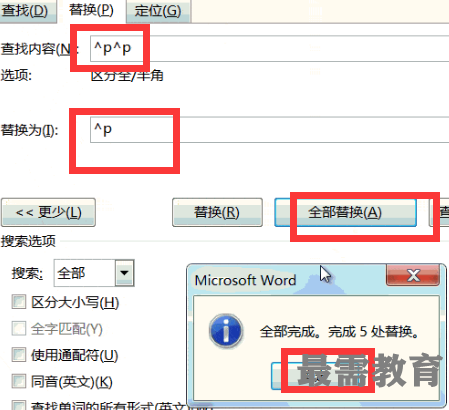Image resolution: width=449 pixels, height=410 pixels.
Task: Click the 区分全/半角 options text
Action: (x=127, y=76)
